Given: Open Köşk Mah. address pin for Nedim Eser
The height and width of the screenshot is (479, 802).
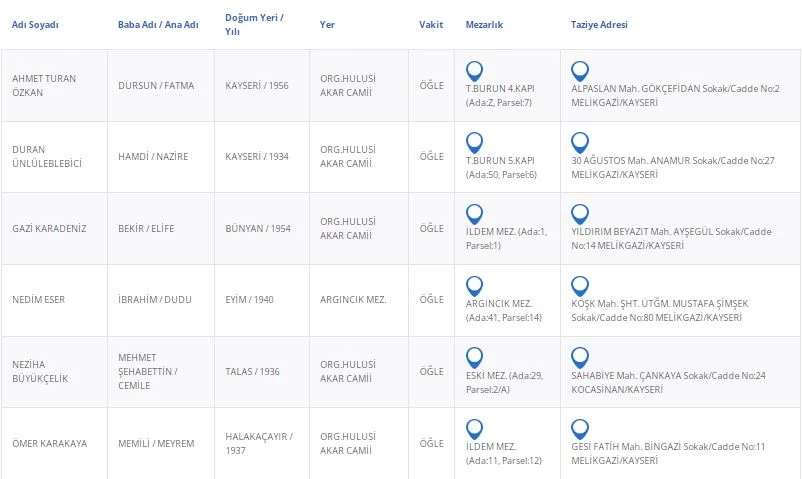Looking at the screenshot, I should coord(579,285).
